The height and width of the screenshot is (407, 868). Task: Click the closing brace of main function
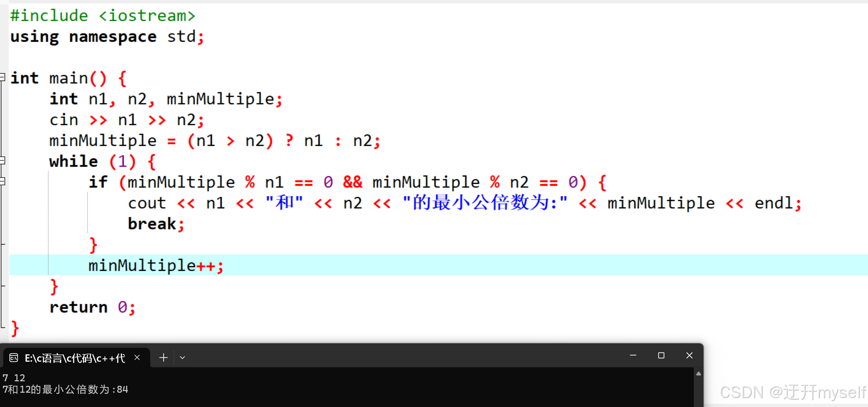tap(15, 328)
